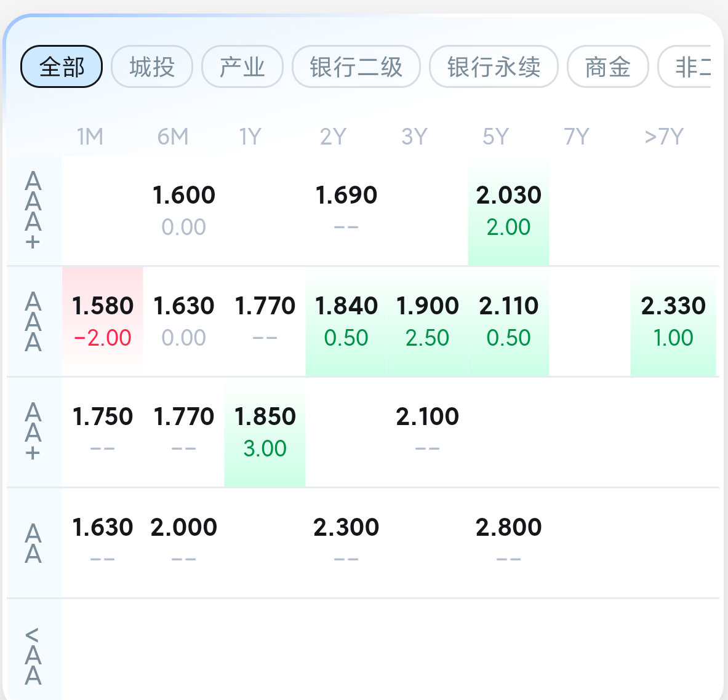Viewport: 728px width, 700px height.
Task: Click the 1.690 cell in AAA+ row
Action: point(346,210)
